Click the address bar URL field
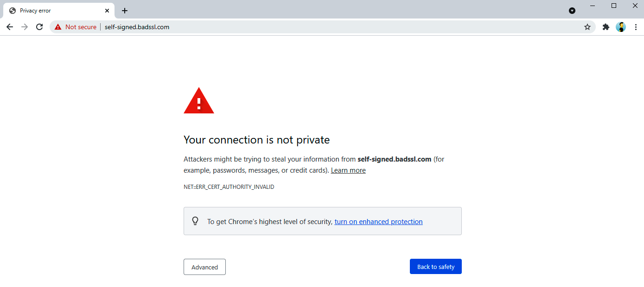Screen dimensions: 644x287 325,27
